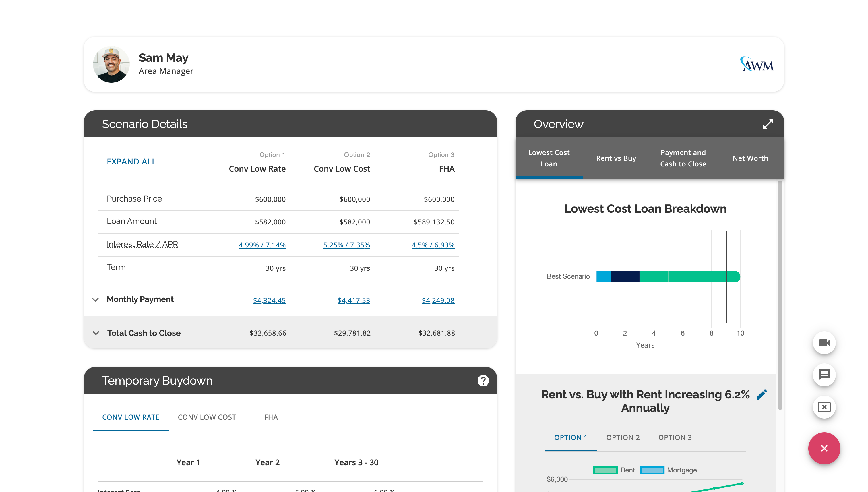Click the $4,249.08 FHA monthly payment

[437, 300]
